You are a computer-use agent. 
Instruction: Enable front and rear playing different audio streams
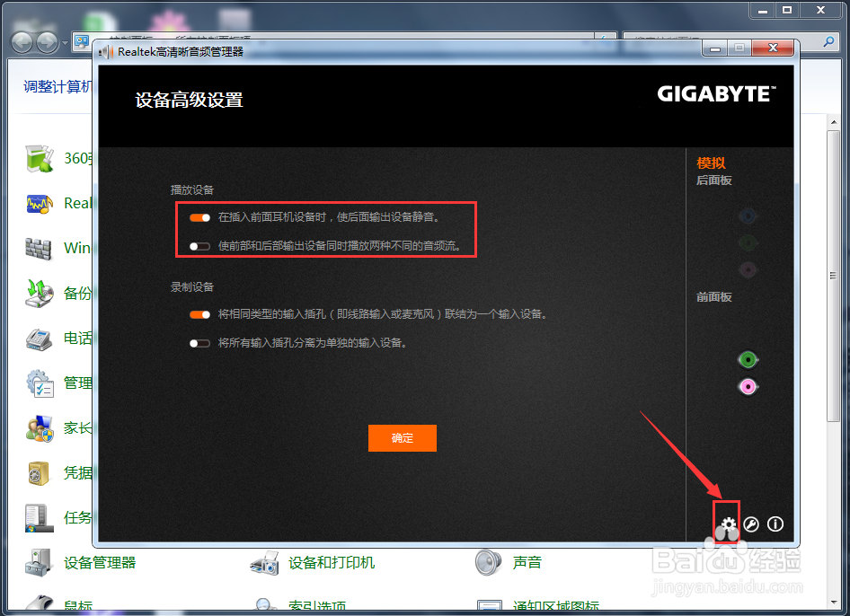click(199, 247)
